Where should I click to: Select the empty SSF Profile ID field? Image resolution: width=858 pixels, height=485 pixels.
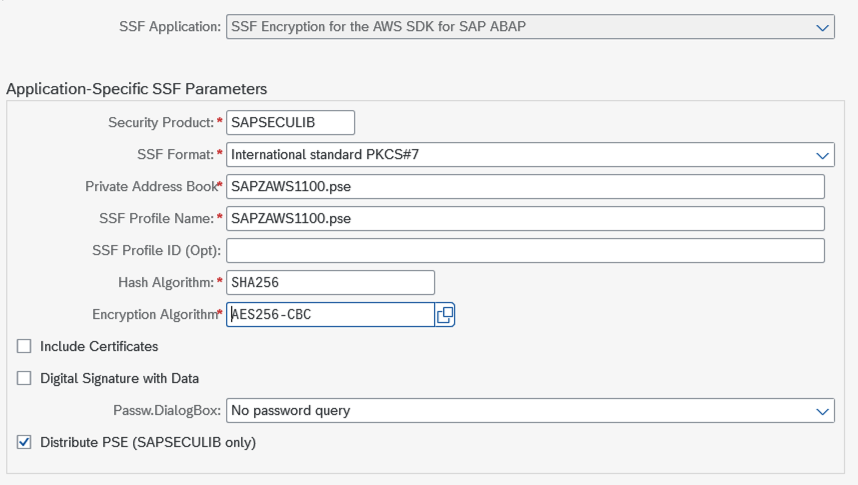(x=525, y=250)
